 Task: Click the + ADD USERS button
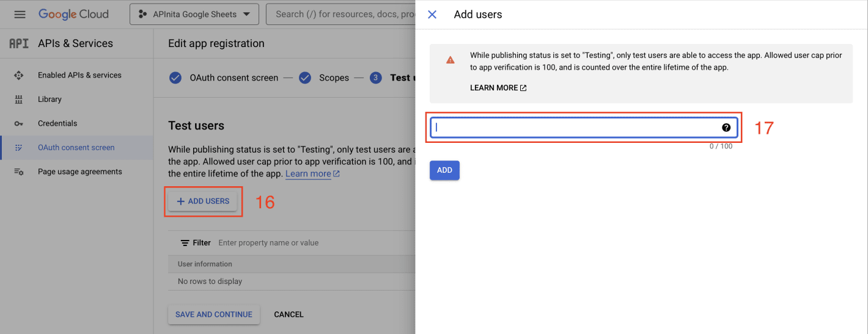203,201
